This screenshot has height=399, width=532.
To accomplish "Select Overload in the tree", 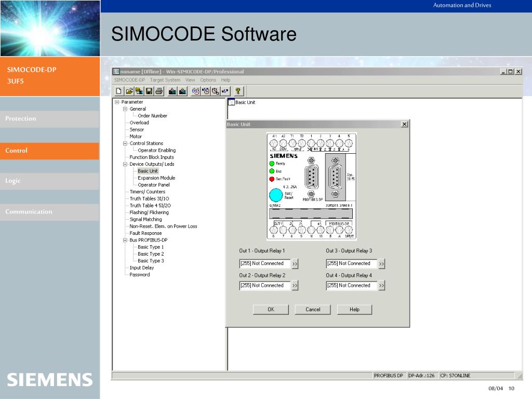I will [139, 123].
